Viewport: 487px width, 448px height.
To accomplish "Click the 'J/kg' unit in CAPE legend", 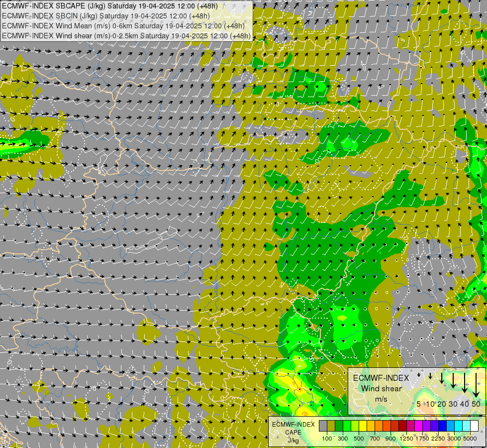I will 293,441.
